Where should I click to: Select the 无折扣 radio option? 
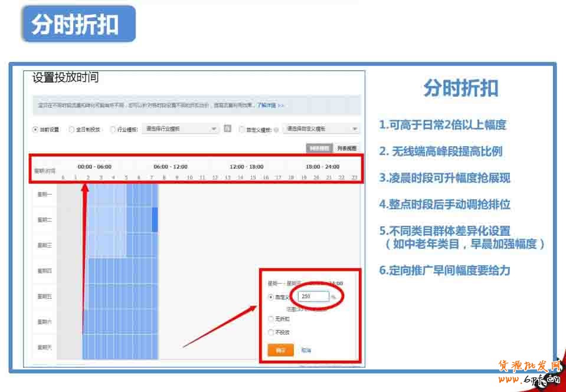click(271, 318)
